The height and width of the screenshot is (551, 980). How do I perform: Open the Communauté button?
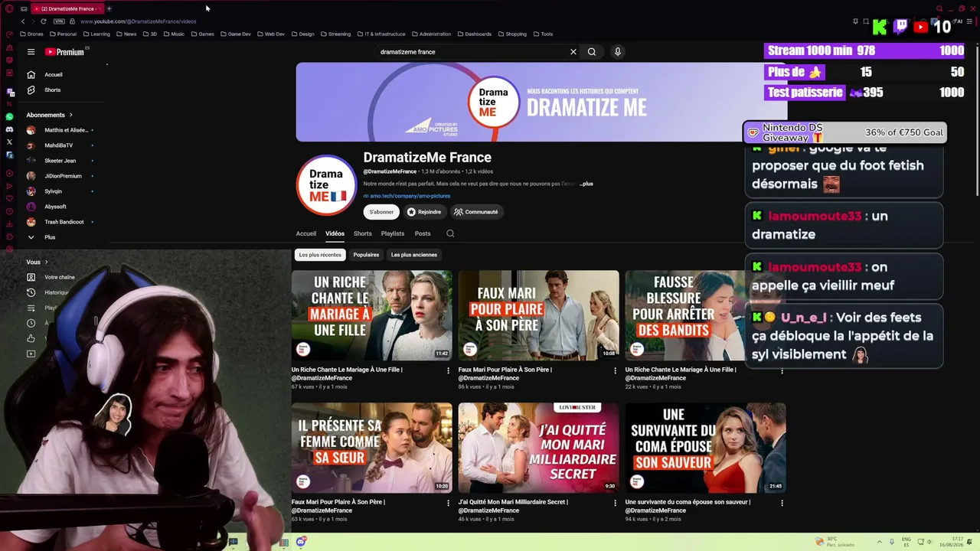tap(476, 212)
